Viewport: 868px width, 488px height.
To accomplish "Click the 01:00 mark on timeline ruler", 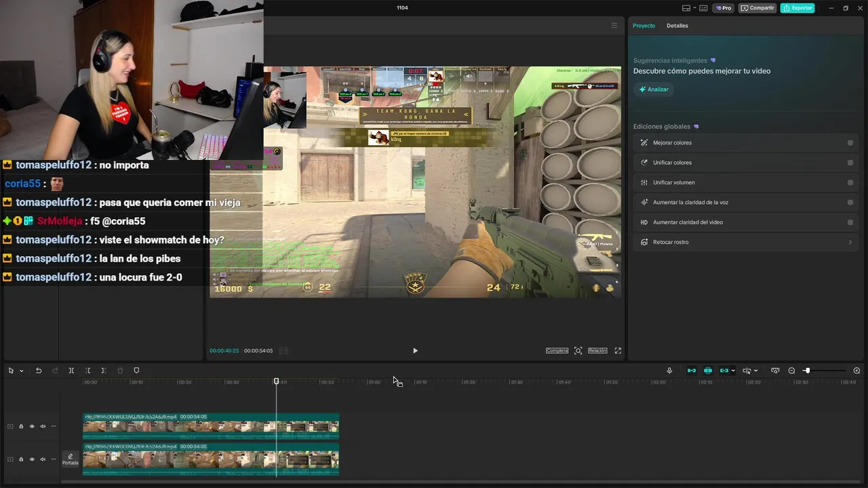I will tap(374, 382).
